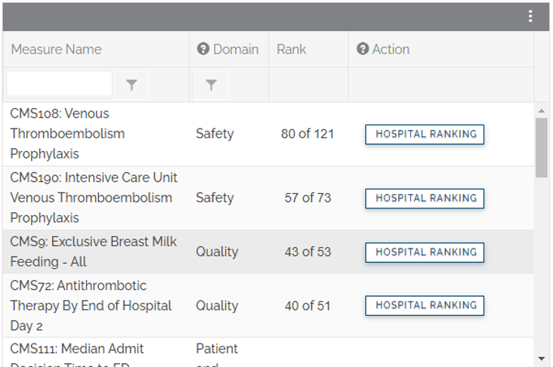
Task: Sort by the Rank column header
Action: click(291, 49)
